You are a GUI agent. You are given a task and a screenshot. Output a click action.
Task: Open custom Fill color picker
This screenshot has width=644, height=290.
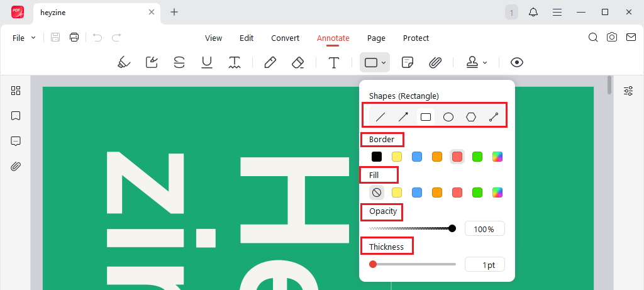tap(497, 192)
